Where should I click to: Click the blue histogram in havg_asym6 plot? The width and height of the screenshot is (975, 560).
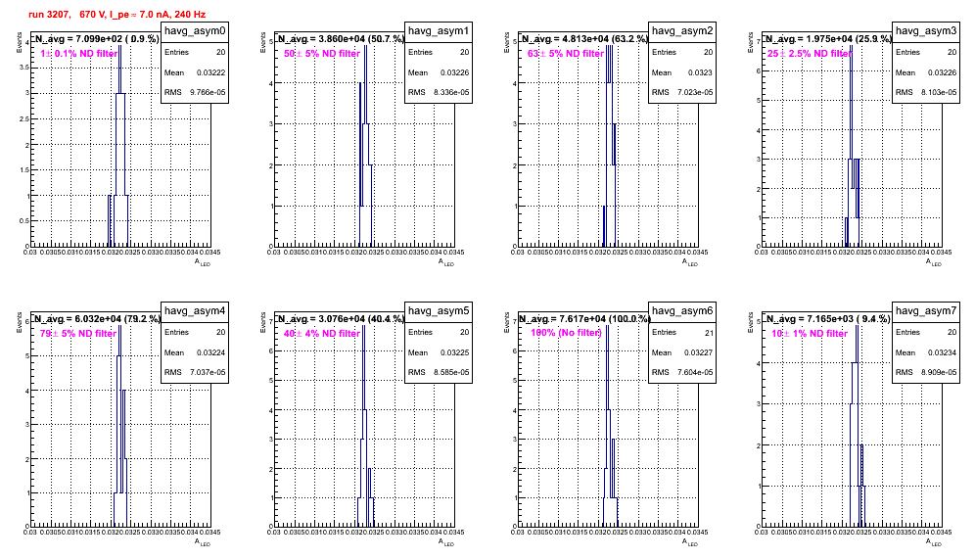(x=609, y=426)
